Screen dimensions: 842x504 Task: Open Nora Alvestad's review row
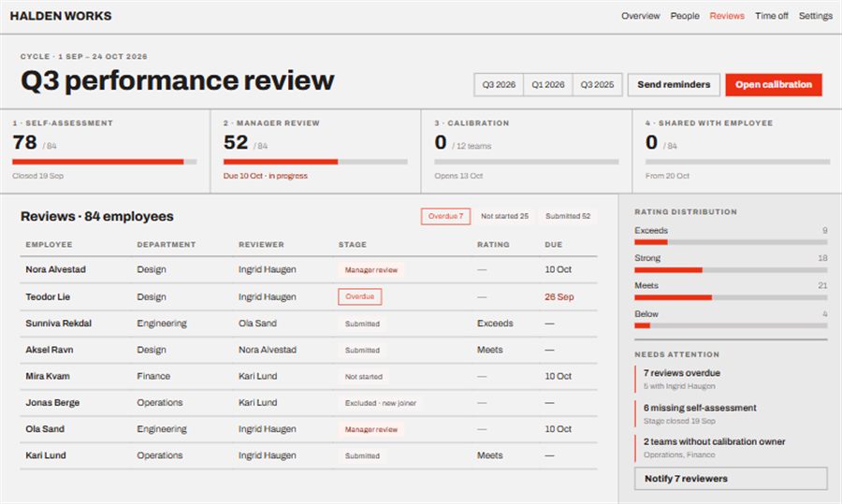[308, 269]
